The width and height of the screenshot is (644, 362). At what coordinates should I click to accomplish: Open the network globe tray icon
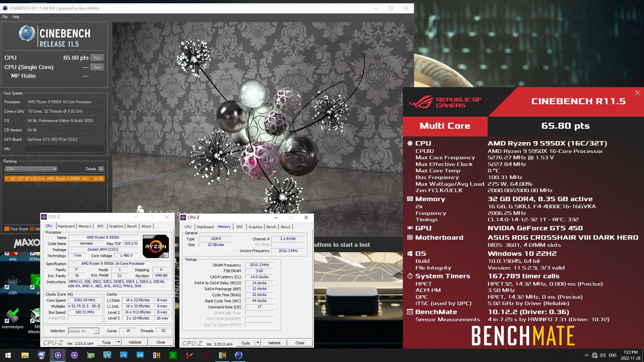(595, 355)
